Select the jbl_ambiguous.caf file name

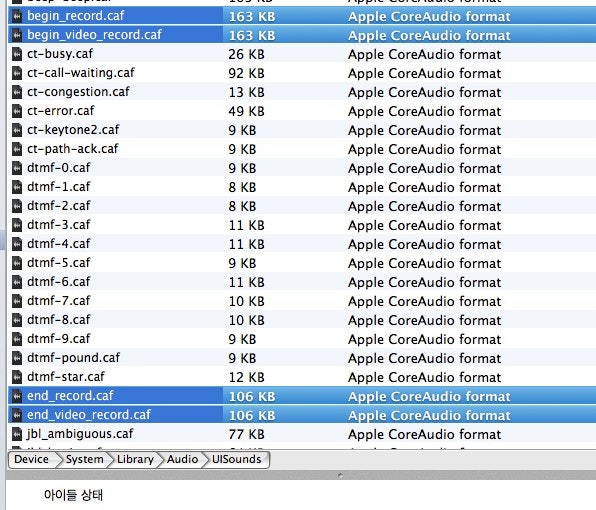80,434
